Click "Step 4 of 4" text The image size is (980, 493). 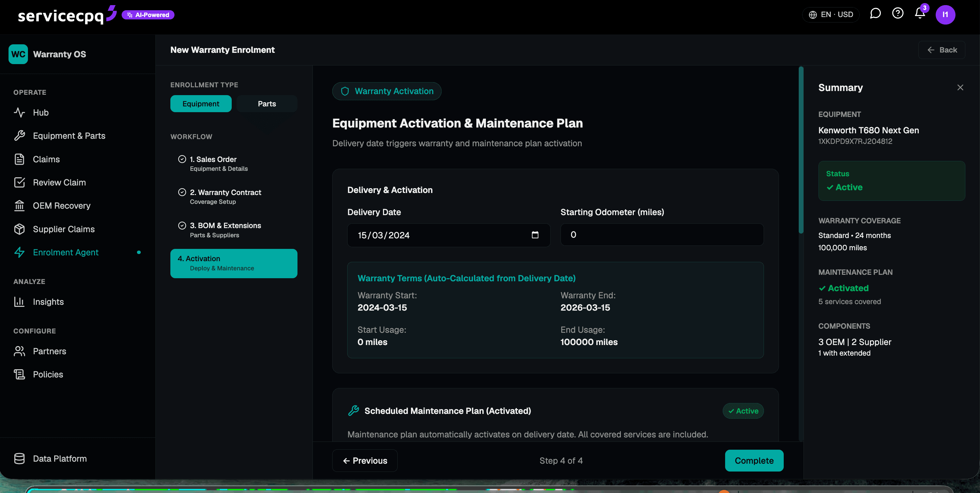(x=561, y=461)
